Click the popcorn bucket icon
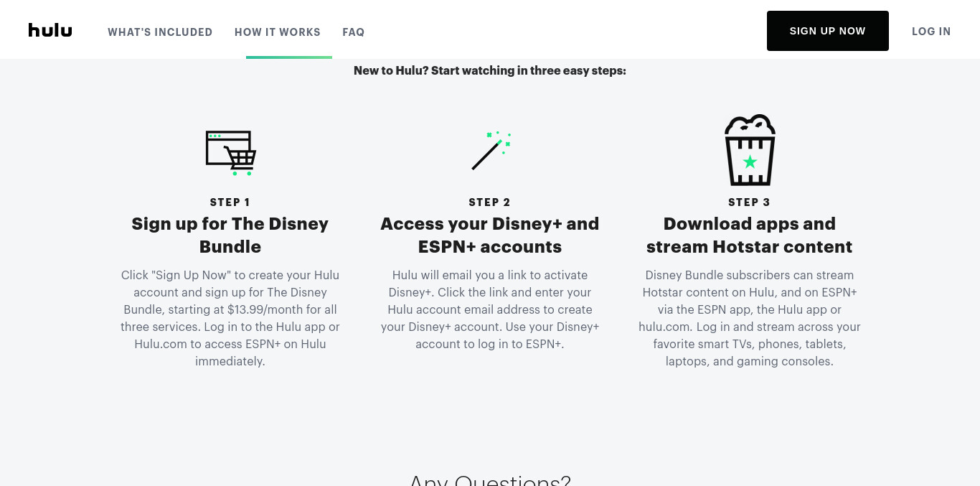 click(x=750, y=150)
